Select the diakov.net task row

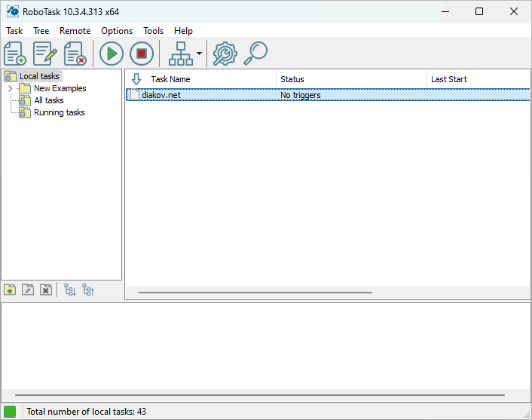[328, 95]
